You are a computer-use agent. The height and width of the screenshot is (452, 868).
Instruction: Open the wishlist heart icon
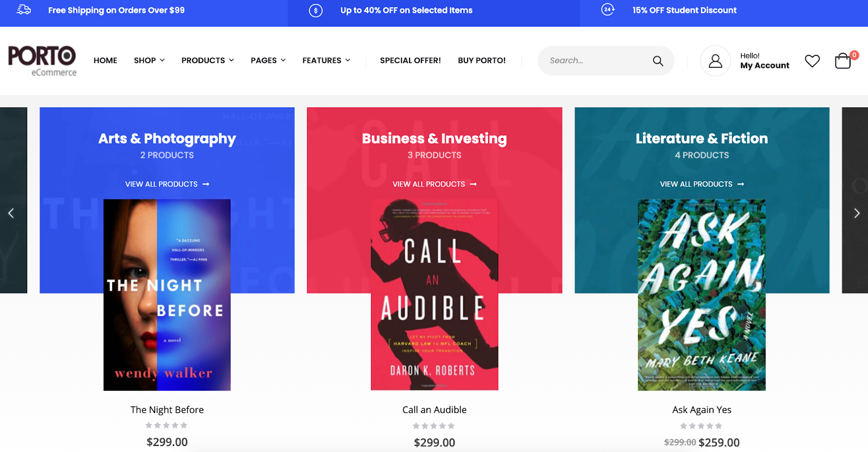click(812, 61)
